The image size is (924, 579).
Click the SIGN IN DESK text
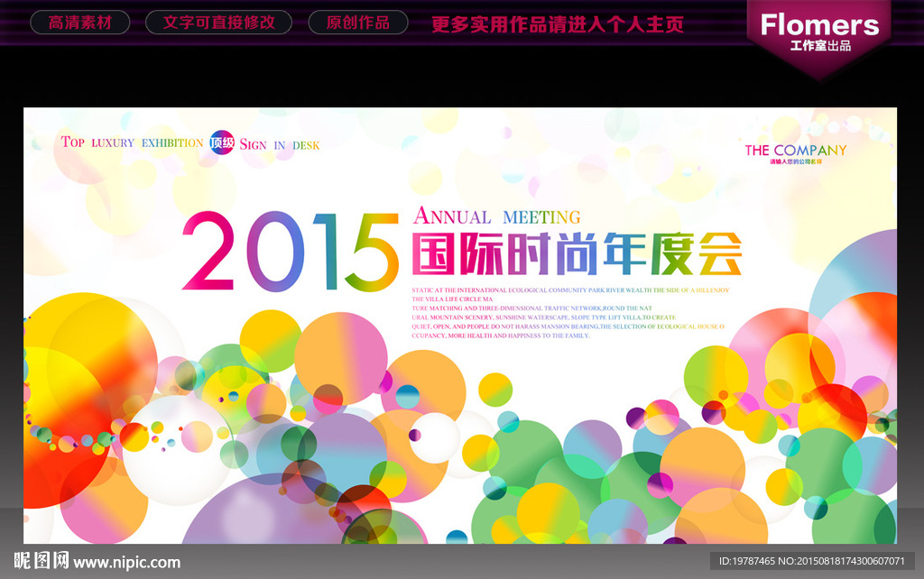coord(280,145)
